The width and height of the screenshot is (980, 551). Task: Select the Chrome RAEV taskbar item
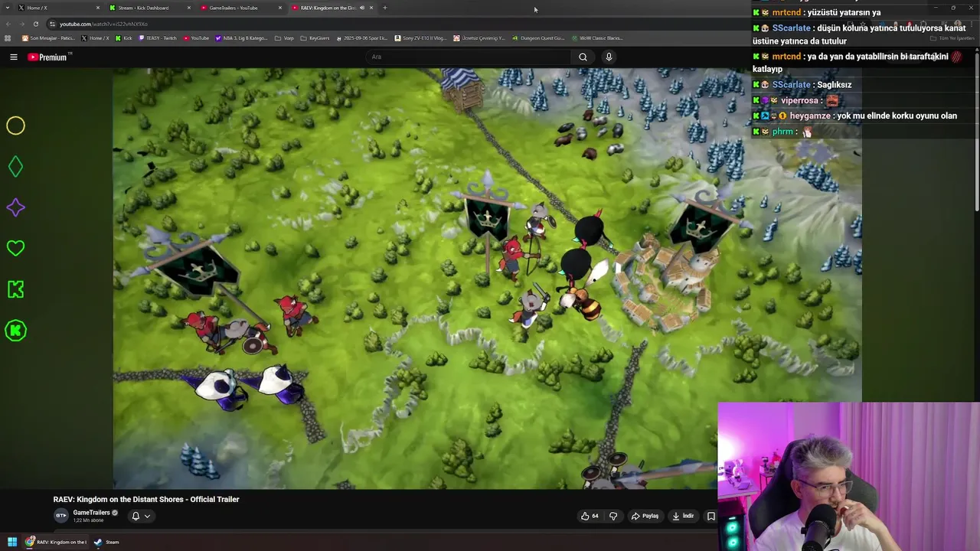(56, 542)
